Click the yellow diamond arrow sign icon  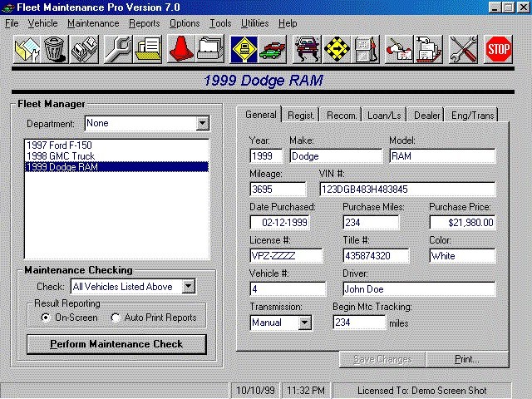336,50
